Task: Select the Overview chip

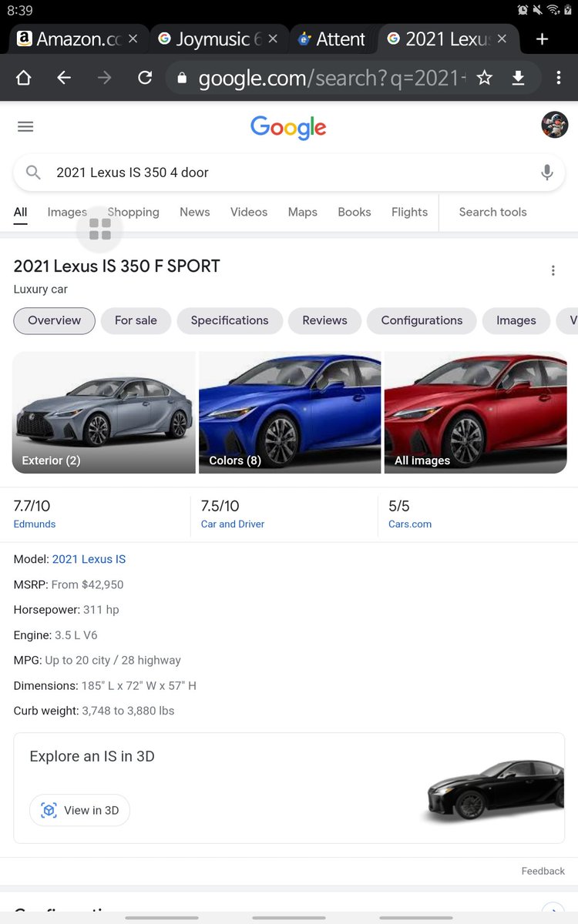Action: click(54, 320)
